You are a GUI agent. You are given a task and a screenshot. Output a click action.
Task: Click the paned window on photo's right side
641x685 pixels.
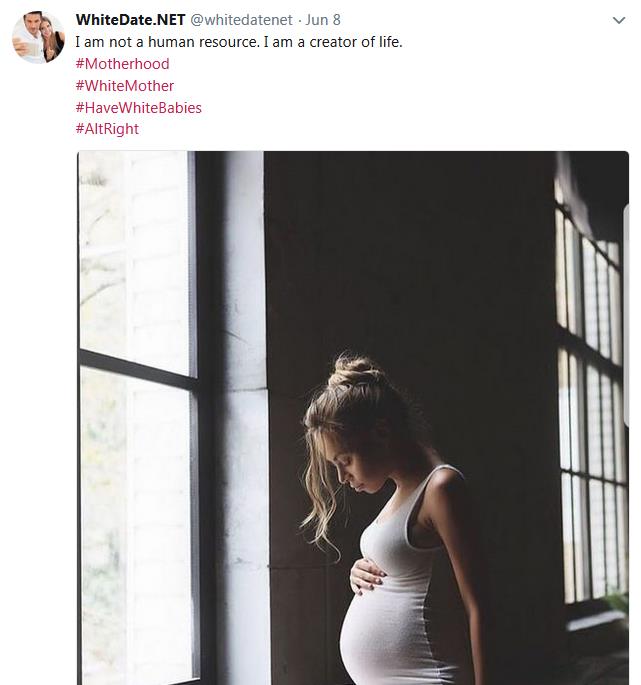click(591, 393)
